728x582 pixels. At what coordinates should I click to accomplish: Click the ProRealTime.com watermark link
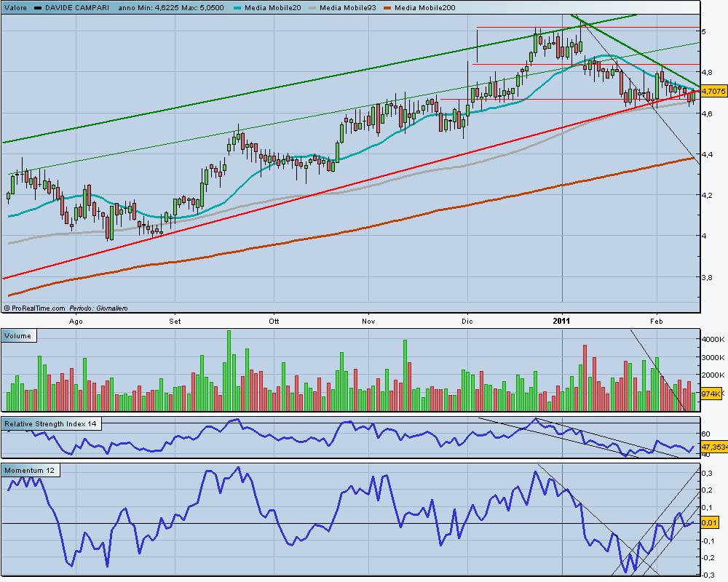(x=35, y=308)
